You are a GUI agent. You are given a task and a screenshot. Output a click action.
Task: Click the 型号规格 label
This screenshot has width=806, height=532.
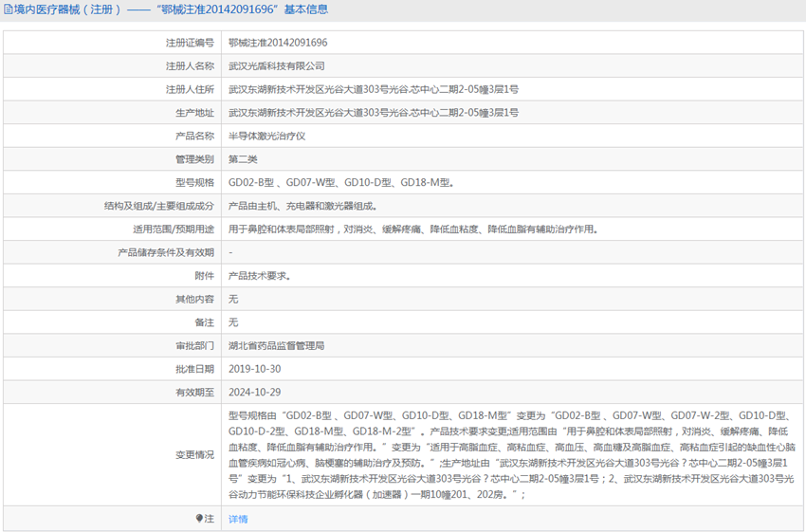click(x=194, y=182)
